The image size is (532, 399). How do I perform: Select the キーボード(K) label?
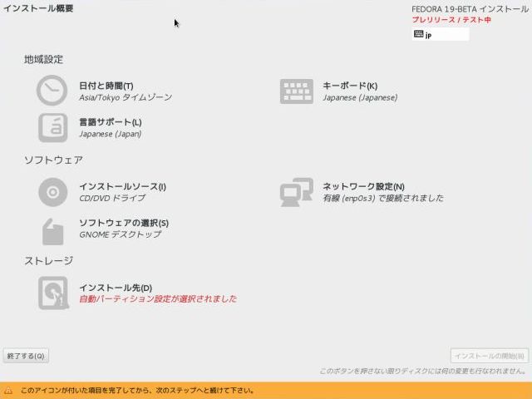pos(350,86)
